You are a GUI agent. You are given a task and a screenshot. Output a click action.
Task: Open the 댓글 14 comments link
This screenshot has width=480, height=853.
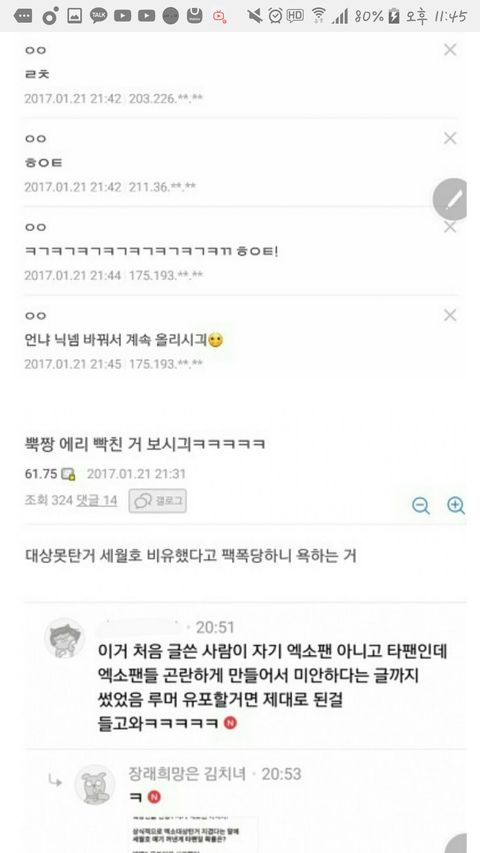[97, 500]
